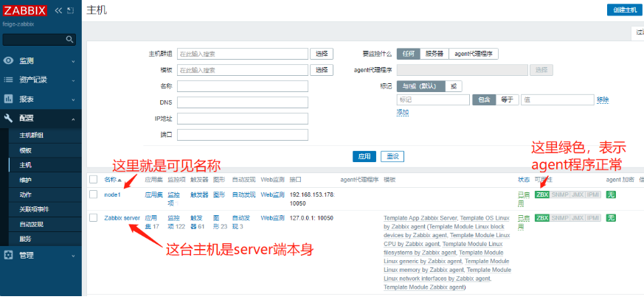
Task: Click the sidebar hide icon beside the collapse arrows
Action: click(70, 11)
